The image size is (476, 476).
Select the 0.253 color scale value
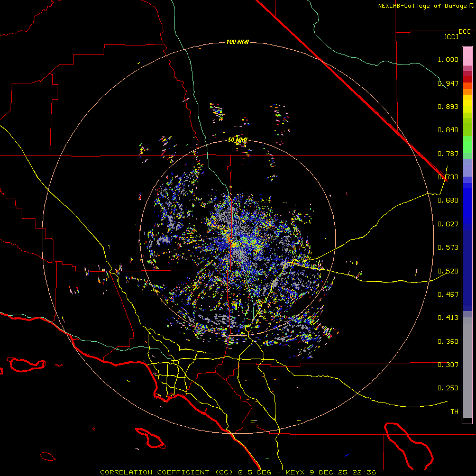point(448,388)
